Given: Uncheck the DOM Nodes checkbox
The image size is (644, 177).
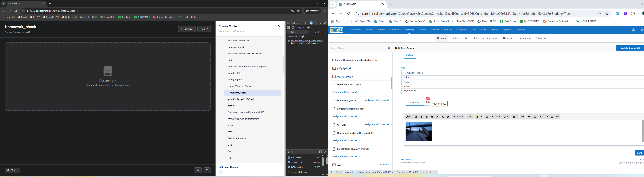Looking at the screenshot, I should [x=289, y=167].
